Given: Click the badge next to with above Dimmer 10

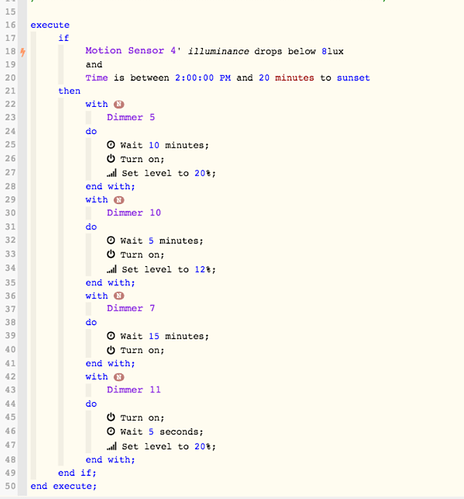Looking at the screenshot, I should pyautogui.click(x=119, y=200).
